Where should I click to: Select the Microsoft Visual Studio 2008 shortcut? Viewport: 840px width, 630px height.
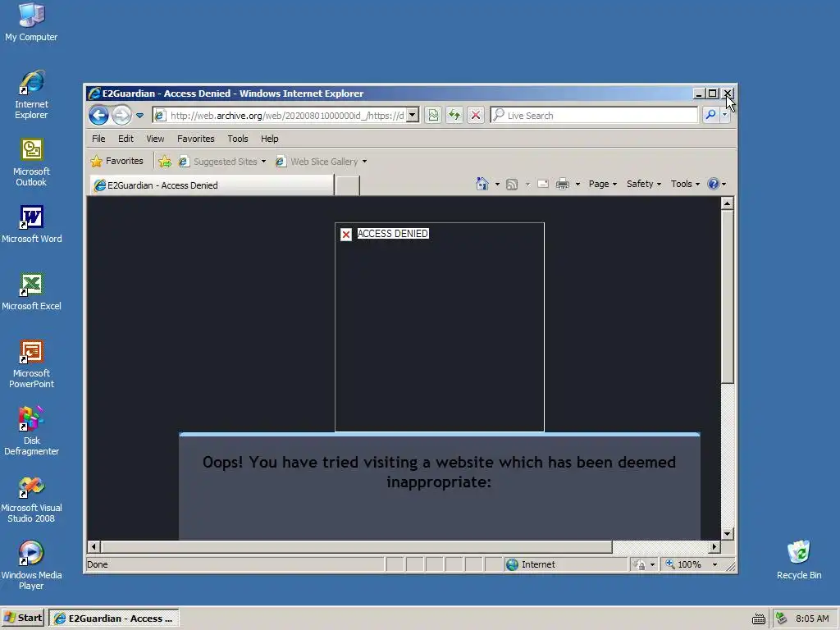(31, 499)
